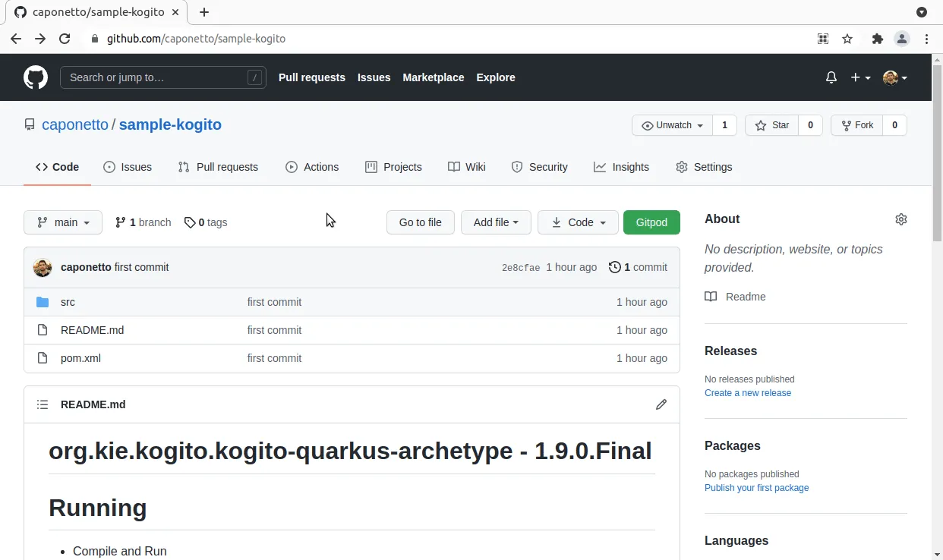This screenshot has width=943, height=560.
Task: Click the watchers count 1
Action: [x=724, y=125]
